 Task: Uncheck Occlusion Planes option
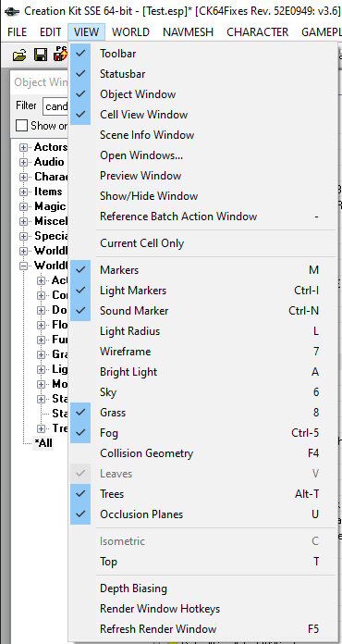coord(203,514)
